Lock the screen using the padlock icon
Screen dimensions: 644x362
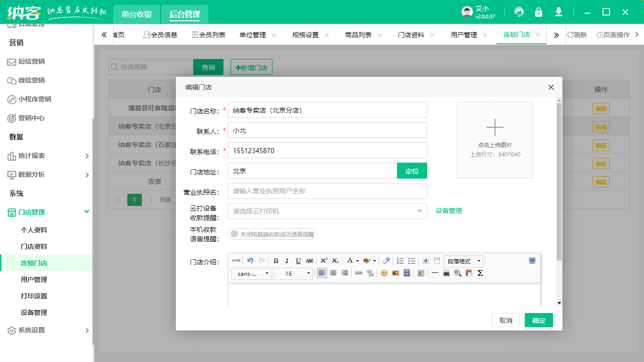coord(538,12)
